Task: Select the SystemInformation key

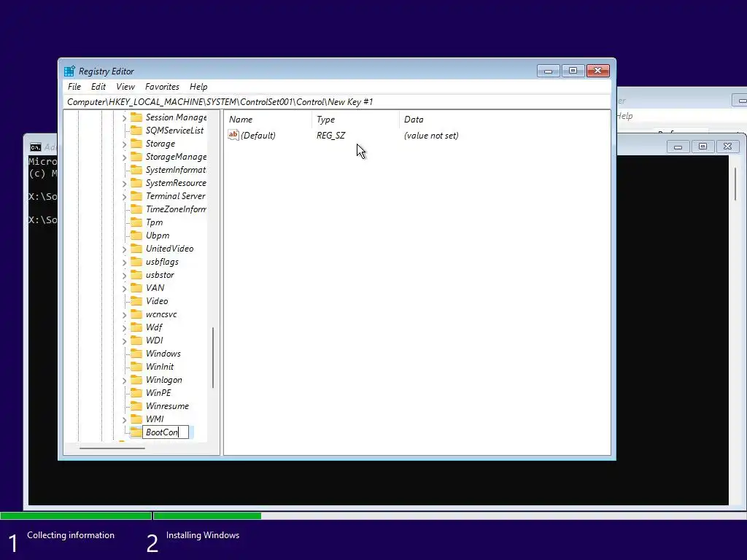Action: pyautogui.click(x=175, y=169)
